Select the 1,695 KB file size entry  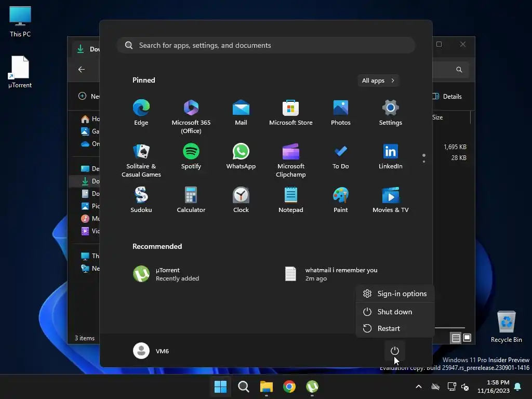click(x=455, y=147)
